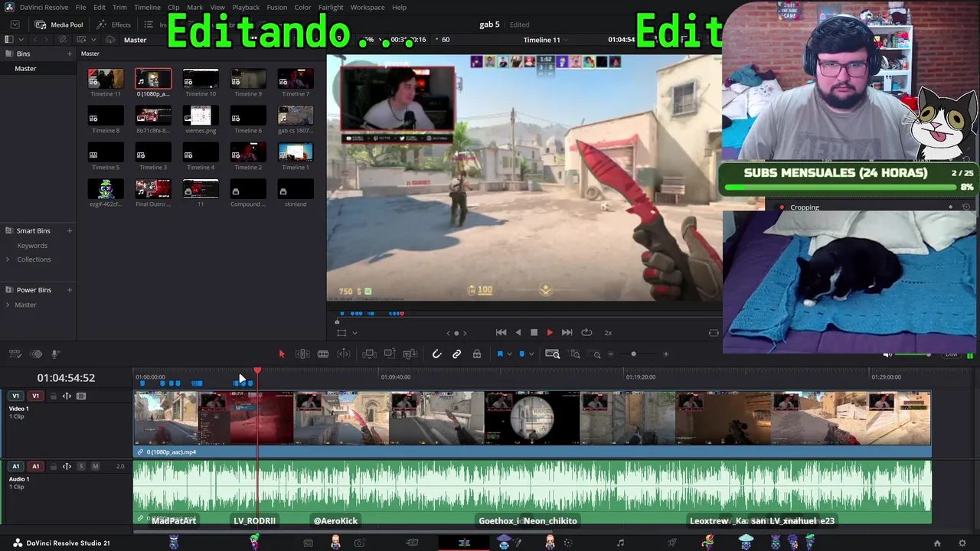Image resolution: width=980 pixels, height=551 pixels.
Task: Open the Workspace menu
Action: tap(367, 7)
